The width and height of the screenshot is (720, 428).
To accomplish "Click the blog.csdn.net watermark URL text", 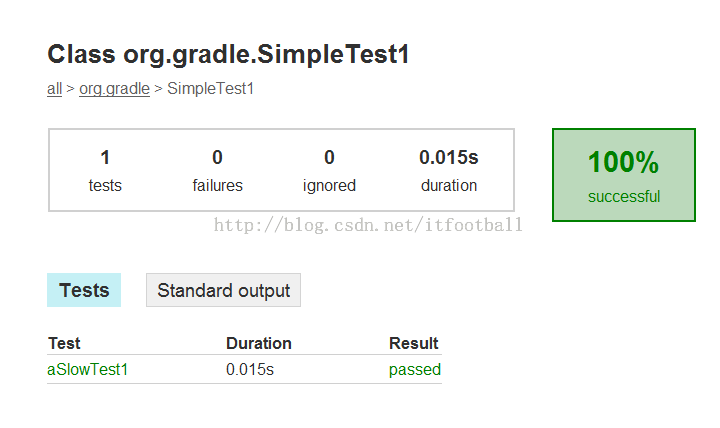I will click(x=369, y=225).
